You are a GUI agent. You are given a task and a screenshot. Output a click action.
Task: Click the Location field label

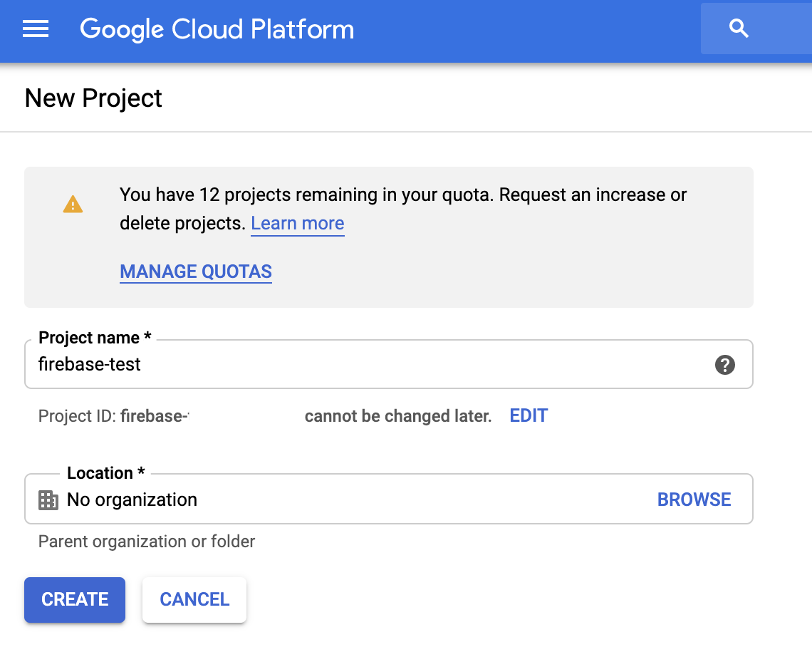105,473
